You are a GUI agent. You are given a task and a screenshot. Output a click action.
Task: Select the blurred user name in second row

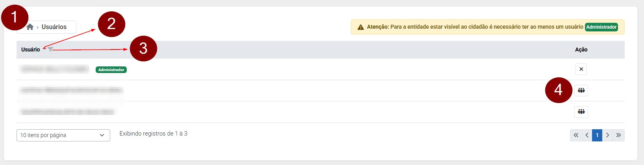tap(71, 90)
